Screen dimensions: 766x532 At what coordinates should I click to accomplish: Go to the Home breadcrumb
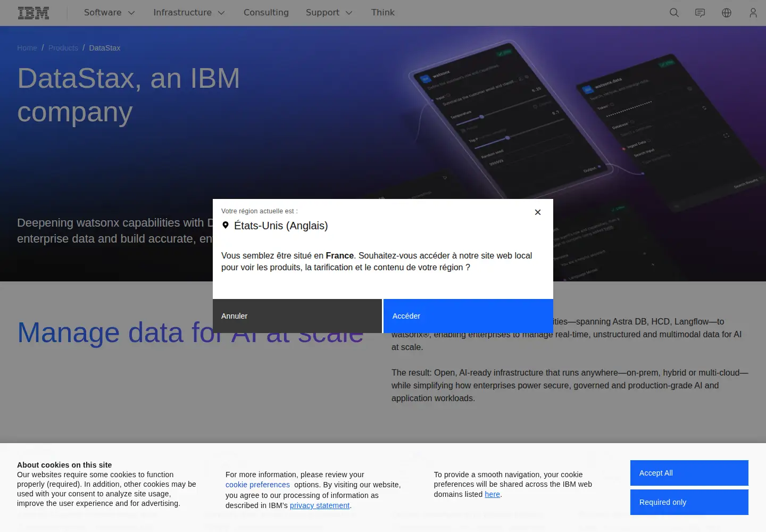tap(27, 48)
